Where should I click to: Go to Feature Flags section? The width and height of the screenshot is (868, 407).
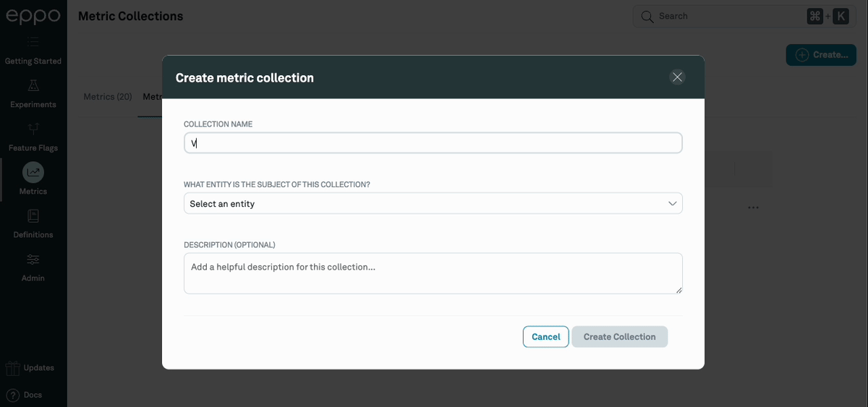pyautogui.click(x=33, y=129)
